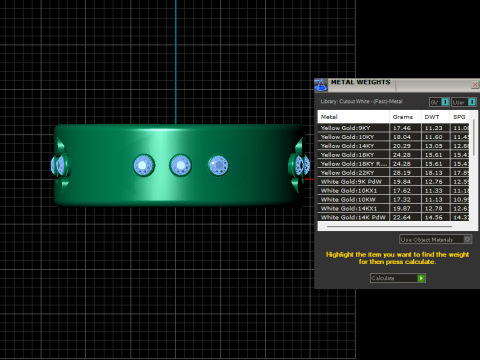Select the White Gold:10KX1 row
The height and width of the screenshot is (360, 480).
point(393,191)
